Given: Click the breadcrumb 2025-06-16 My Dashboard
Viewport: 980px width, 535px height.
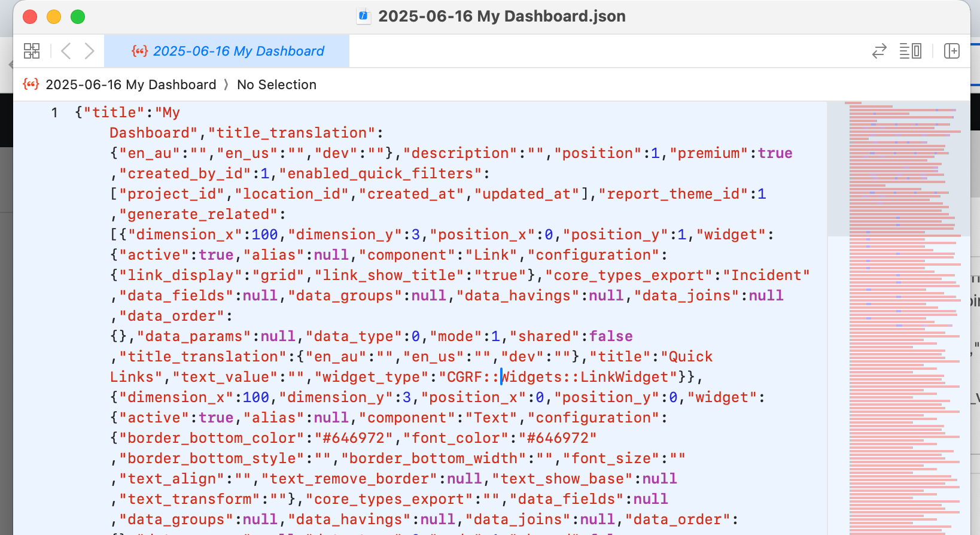Looking at the screenshot, I should pyautogui.click(x=131, y=84).
